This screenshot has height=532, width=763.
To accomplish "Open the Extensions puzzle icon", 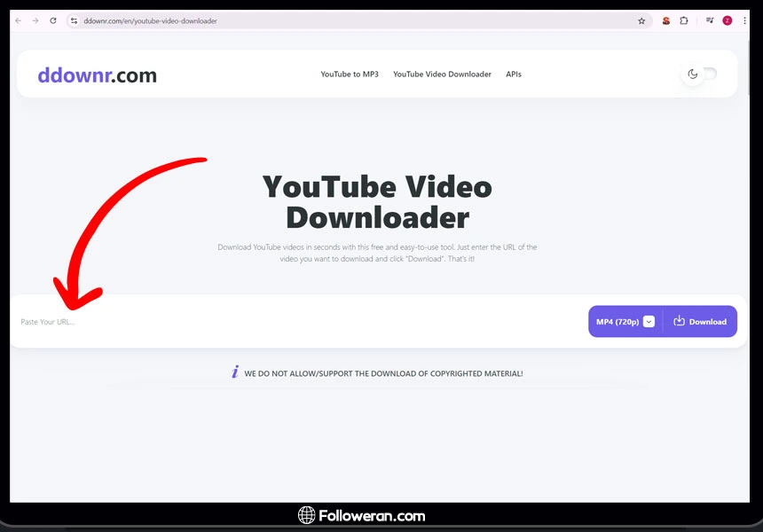I will point(684,20).
